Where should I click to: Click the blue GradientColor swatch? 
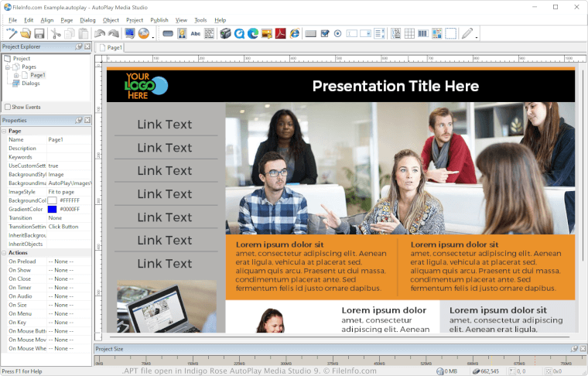[52, 209]
